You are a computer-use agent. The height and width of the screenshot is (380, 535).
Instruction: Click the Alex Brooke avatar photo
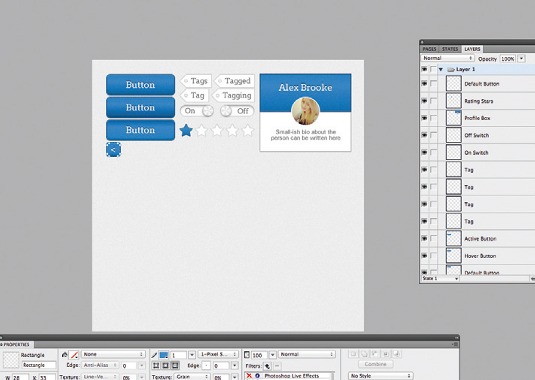(x=306, y=111)
